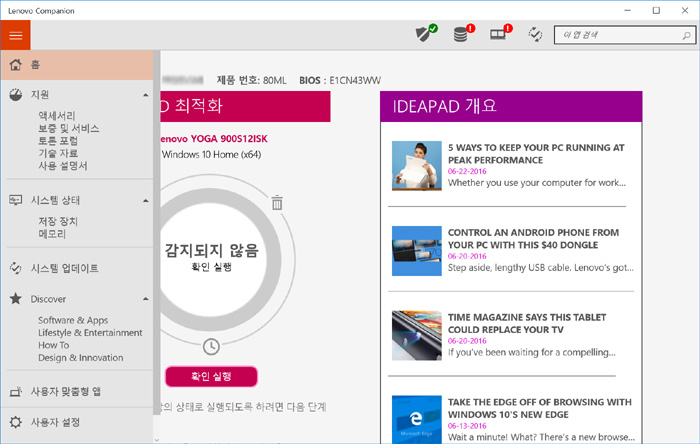Open the tablet projector article thumbnail
Image resolution: width=700 pixels, height=444 pixels.
417,336
